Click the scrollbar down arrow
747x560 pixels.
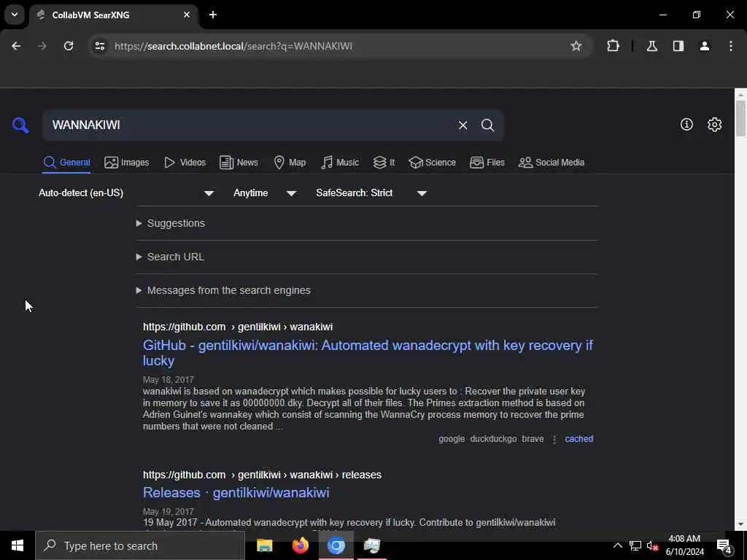(740, 524)
